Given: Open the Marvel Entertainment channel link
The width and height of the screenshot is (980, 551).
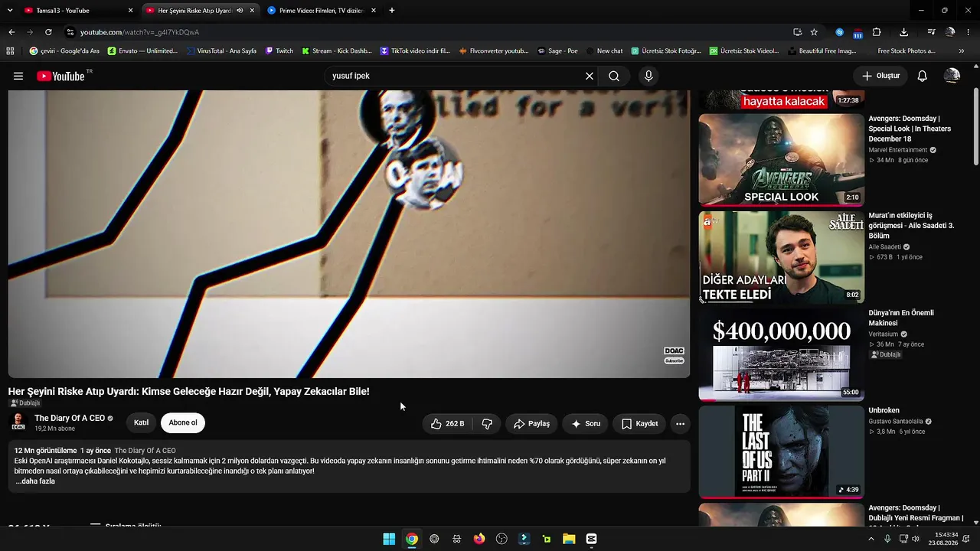Looking at the screenshot, I should click(x=897, y=150).
